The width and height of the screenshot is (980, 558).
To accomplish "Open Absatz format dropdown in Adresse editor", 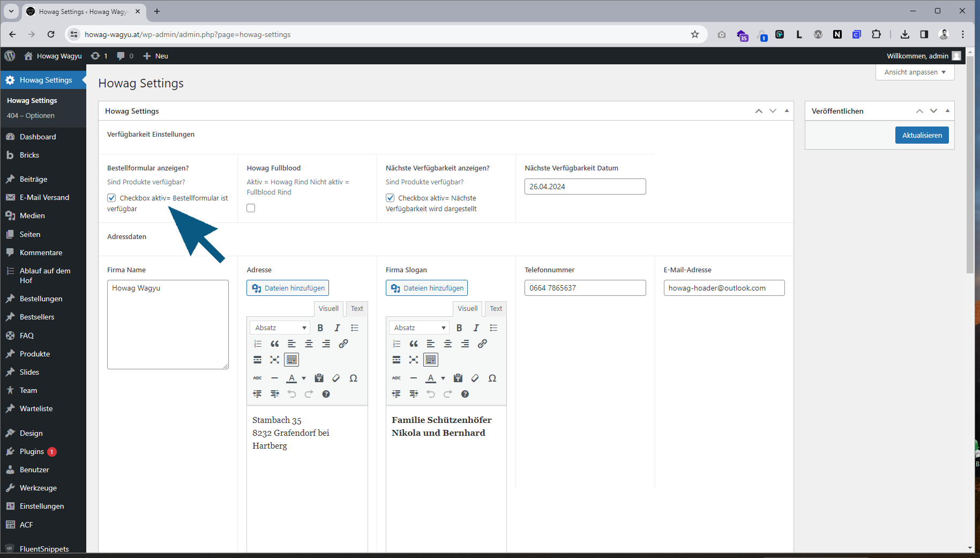I will pyautogui.click(x=280, y=328).
